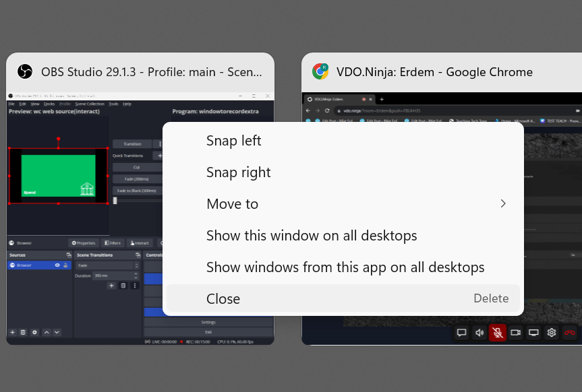Viewport: 582px width, 392px height.
Task: Select the Browser source row in OBS
Action: pyautogui.click(x=39, y=265)
